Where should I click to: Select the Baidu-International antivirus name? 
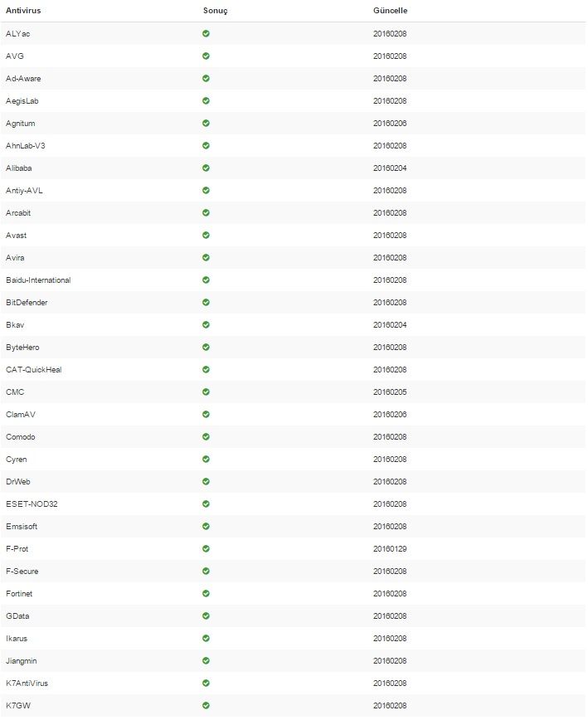[38, 280]
